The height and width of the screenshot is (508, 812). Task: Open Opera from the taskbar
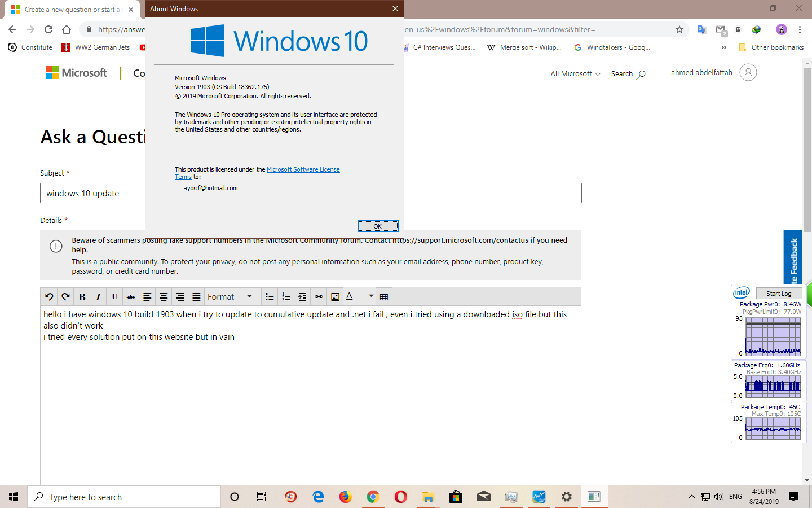point(400,497)
